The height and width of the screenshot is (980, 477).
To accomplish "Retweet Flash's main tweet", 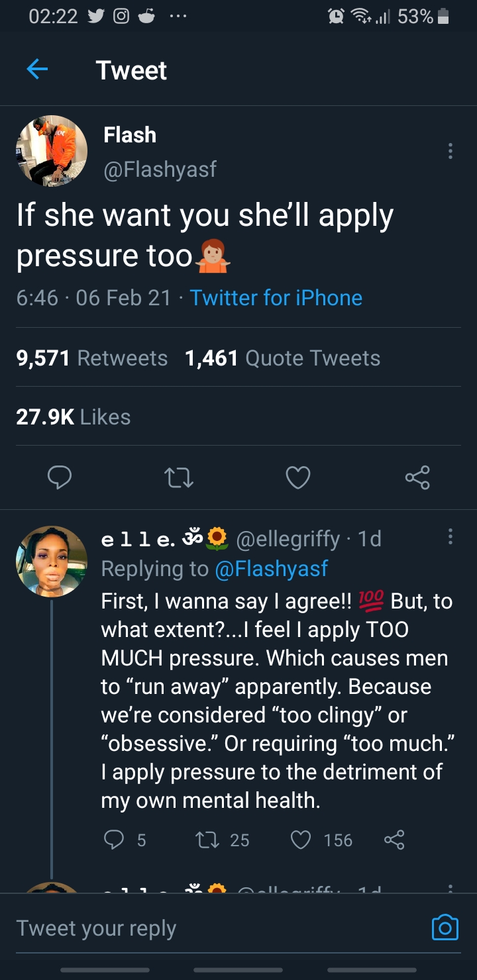I will tap(179, 477).
